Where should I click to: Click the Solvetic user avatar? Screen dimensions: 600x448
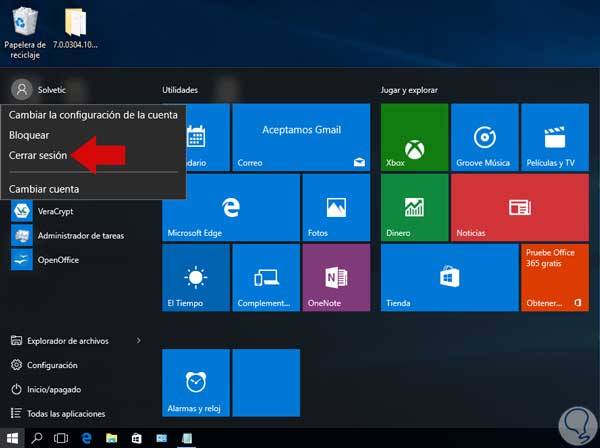[22, 90]
